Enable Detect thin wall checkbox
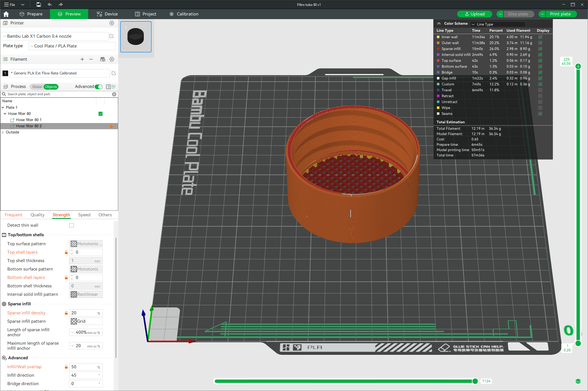This screenshot has height=391, width=588. click(x=72, y=225)
